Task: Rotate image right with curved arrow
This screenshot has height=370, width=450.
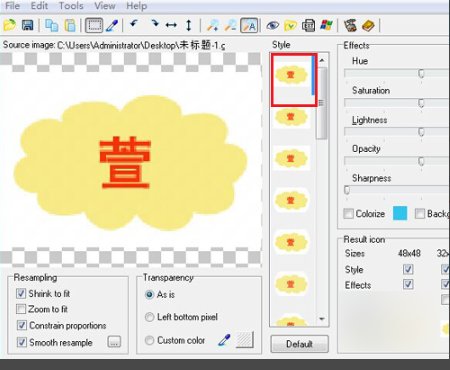Action: pos(154,24)
